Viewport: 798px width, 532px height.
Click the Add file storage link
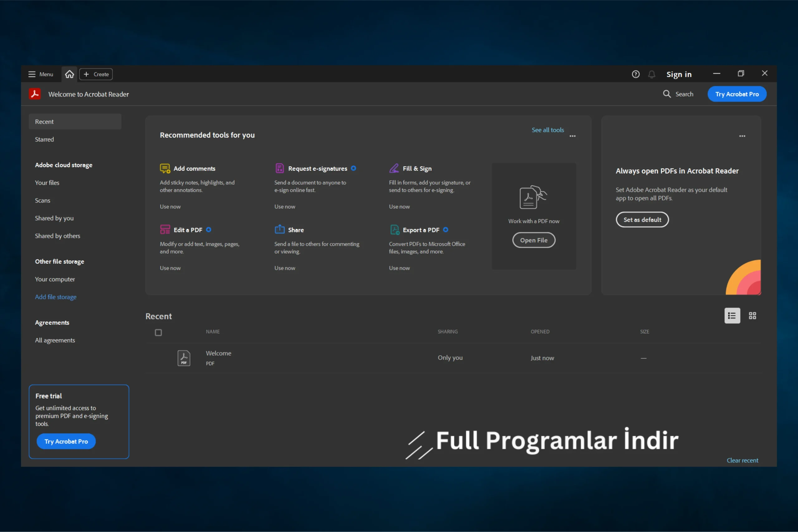[x=56, y=297]
